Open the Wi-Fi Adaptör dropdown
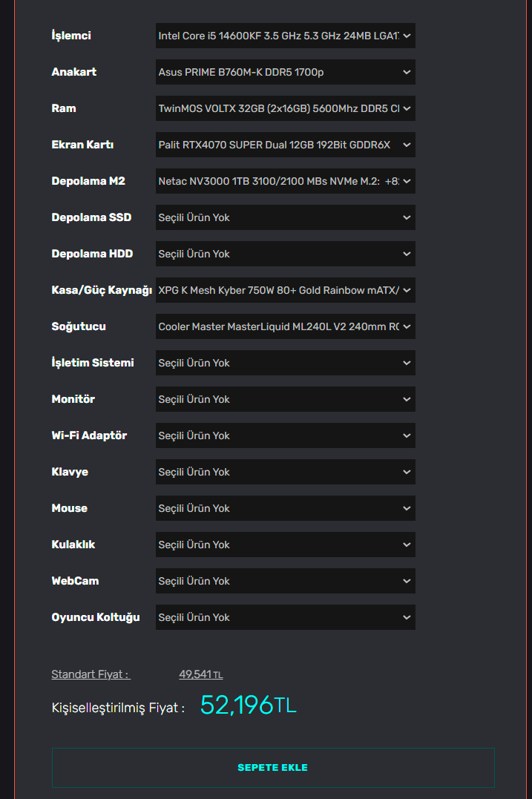532x799 pixels. tap(285, 435)
